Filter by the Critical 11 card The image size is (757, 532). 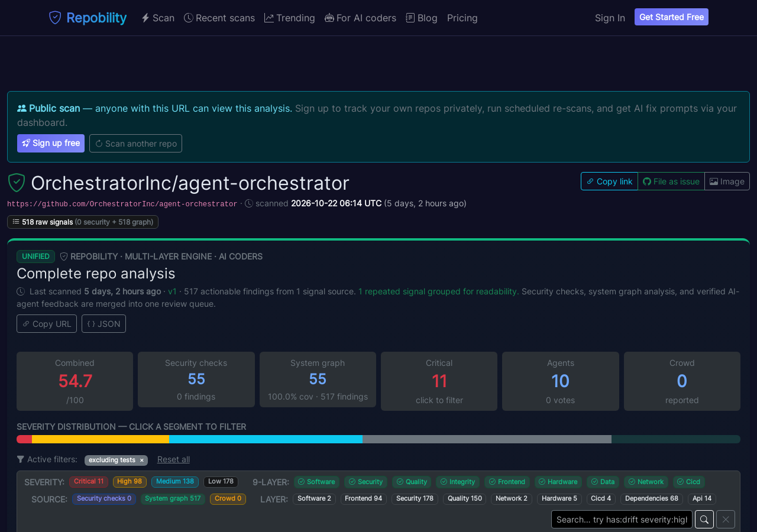pyautogui.click(x=439, y=381)
